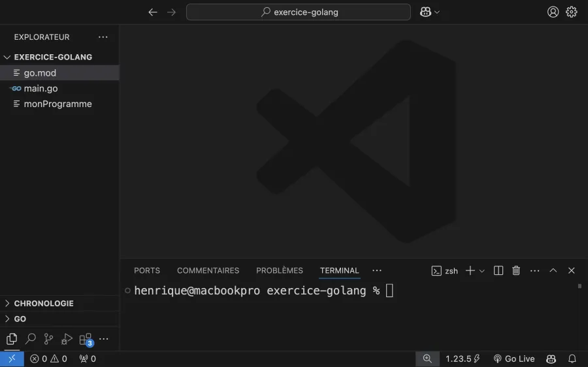The image size is (588, 367).
Task: Open the Search view icon
Action: point(30,339)
